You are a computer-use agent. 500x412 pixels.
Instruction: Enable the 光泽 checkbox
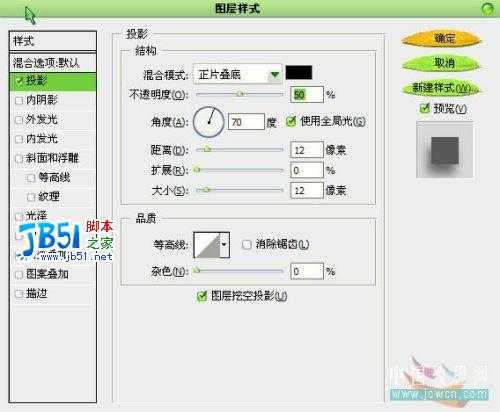[x=19, y=217]
